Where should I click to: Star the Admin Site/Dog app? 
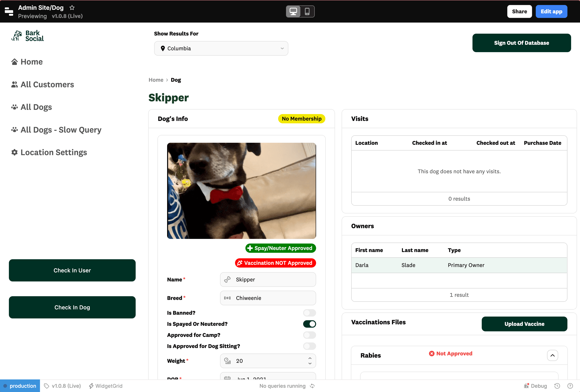[72, 8]
